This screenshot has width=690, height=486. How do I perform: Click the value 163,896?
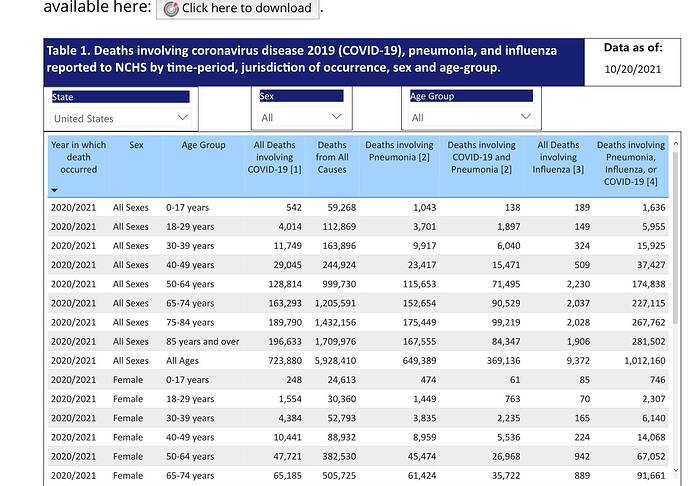click(339, 246)
